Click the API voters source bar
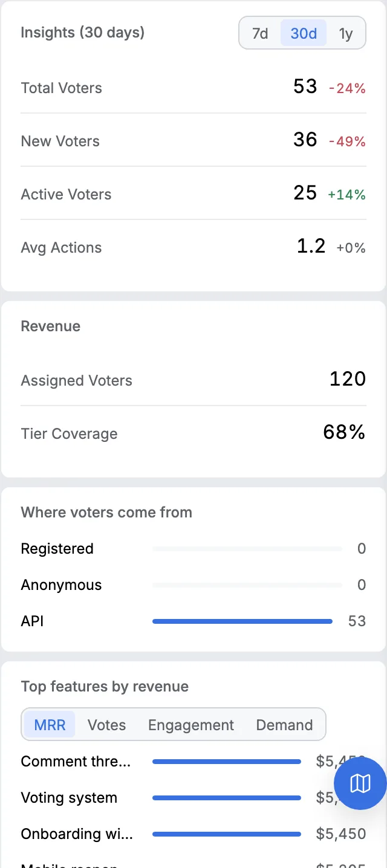 (242, 621)
